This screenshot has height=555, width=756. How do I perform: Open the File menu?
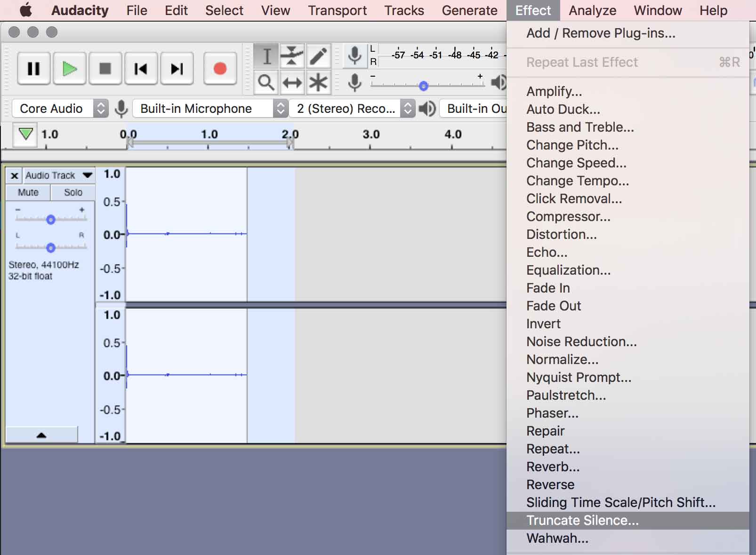[137, 10]
